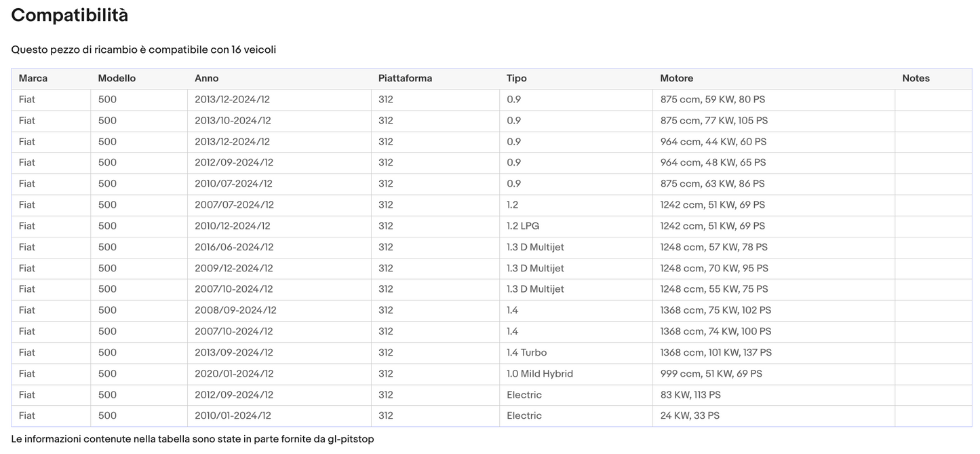Select the 1.0 Mild Hybrid cell

(539, 373)
